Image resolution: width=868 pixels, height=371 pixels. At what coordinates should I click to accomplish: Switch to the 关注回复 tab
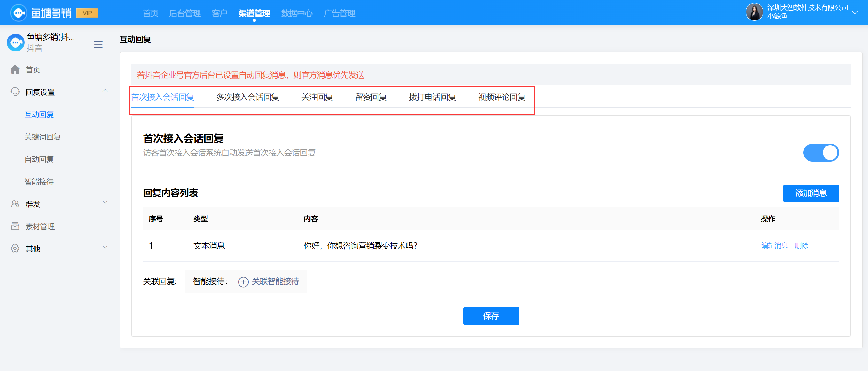pos(317,97)
